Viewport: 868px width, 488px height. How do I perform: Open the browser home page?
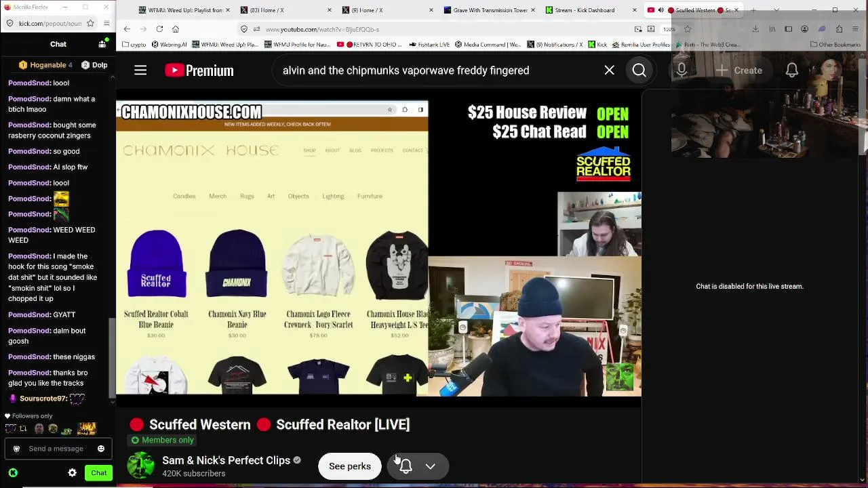[x=176, y=29]
